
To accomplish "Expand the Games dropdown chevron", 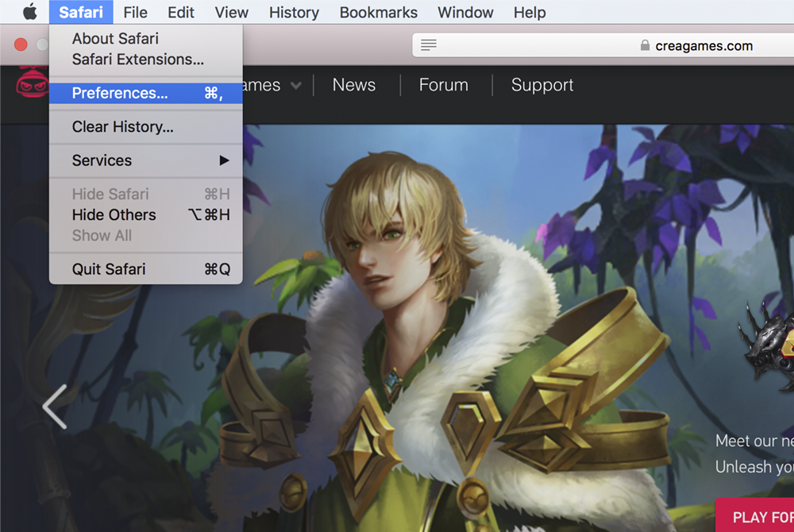I will 296,86.
